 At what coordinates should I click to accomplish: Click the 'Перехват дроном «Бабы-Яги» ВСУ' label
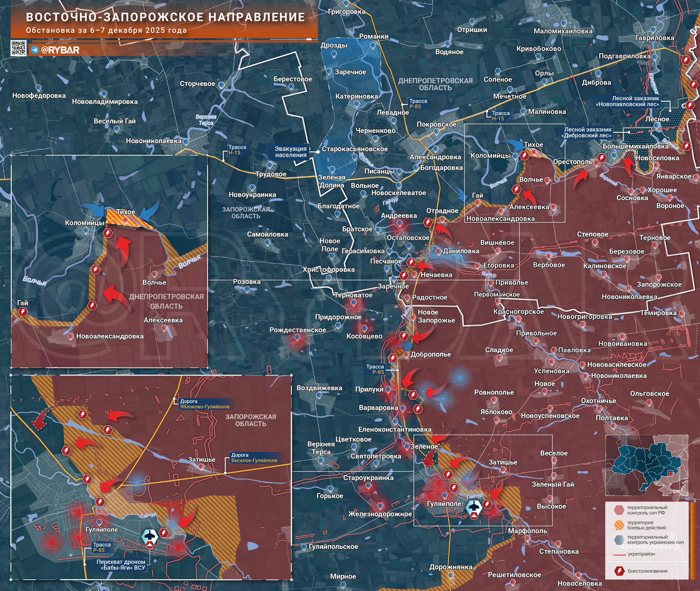coord(121,565)
